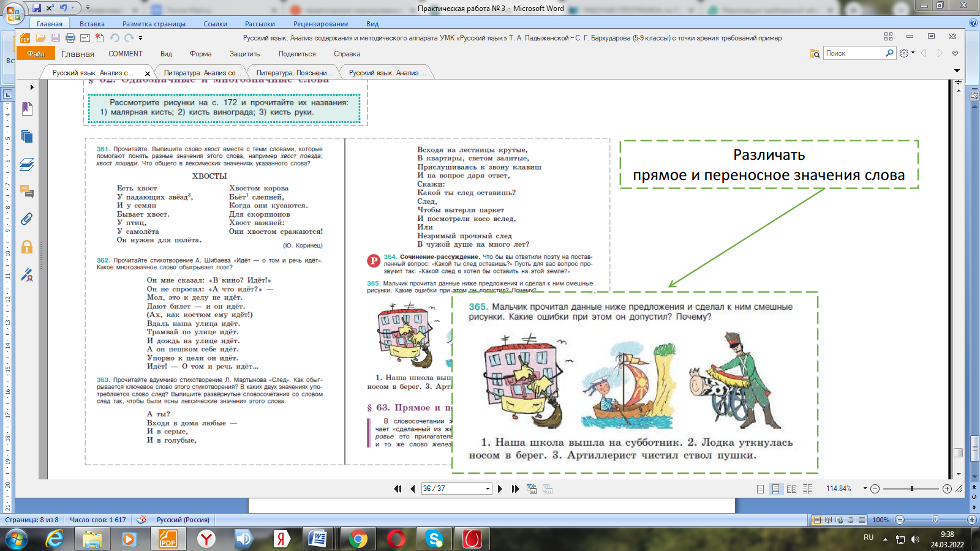
Task: Jump to the last PDF page
Action: click(x=515, y=489)
